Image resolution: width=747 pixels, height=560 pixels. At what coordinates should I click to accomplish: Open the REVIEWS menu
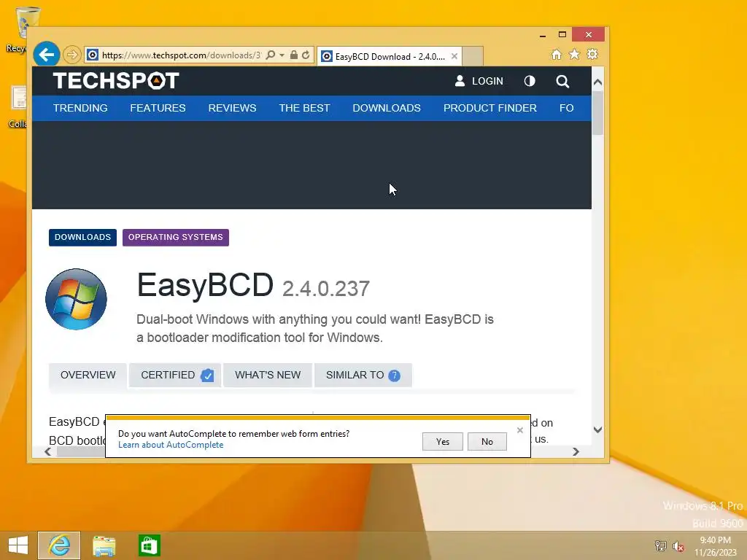pos(232,108)
